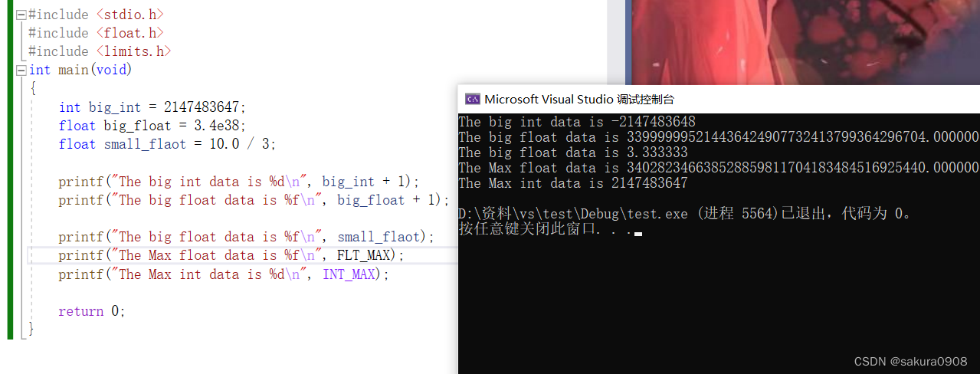Click the return 0; statement
Image resolution: width=980 pixels, height=374 pixels.
[x=91, y=311]
